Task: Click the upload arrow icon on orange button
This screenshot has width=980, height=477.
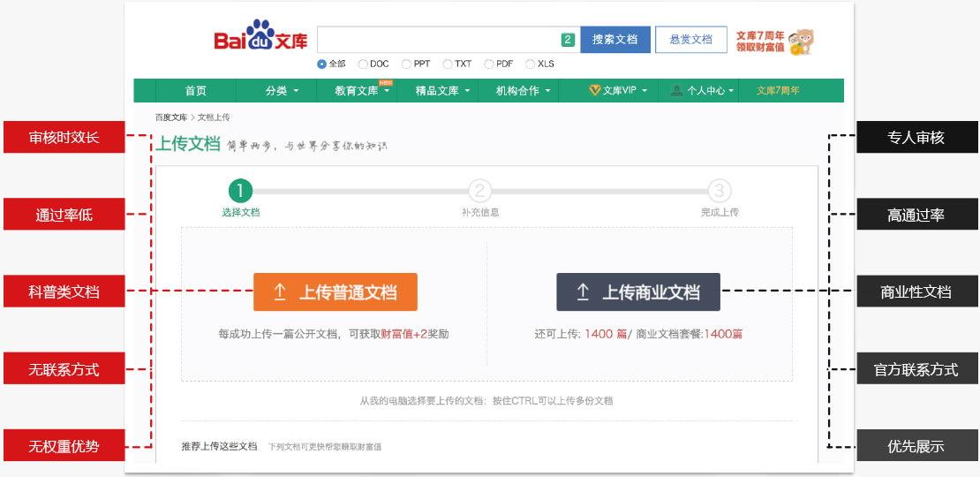Action: pyautogui.click(x=280, y=292)
